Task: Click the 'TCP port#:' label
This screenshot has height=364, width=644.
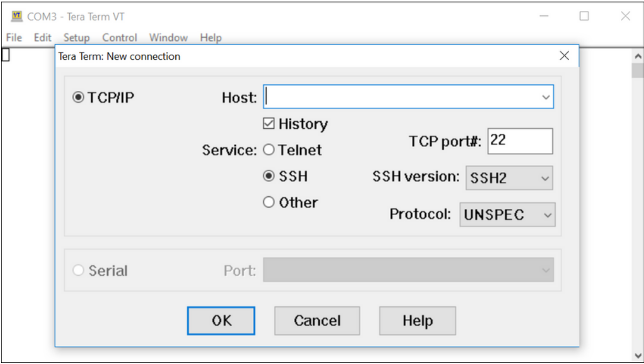Action: tap(445, 141)
